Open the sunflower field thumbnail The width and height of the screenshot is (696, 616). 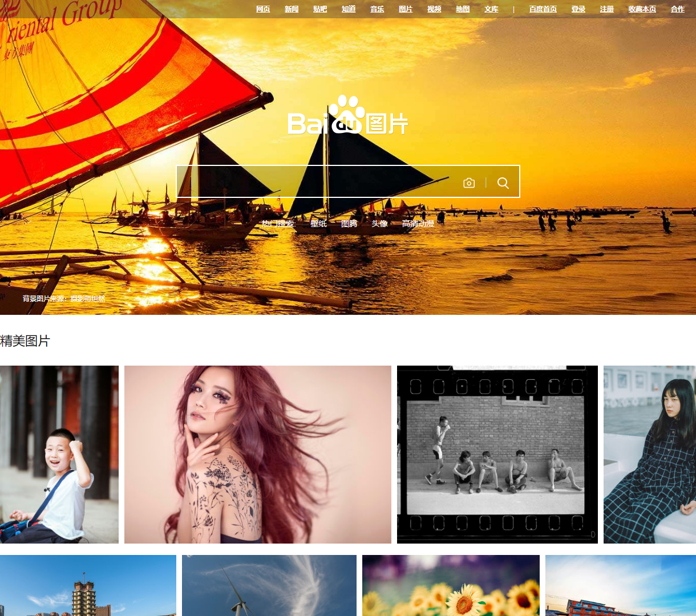pos(451,586)
